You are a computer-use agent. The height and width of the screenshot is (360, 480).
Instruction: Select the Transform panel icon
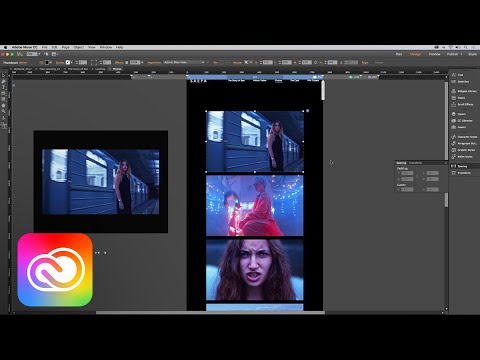(453, 173)
